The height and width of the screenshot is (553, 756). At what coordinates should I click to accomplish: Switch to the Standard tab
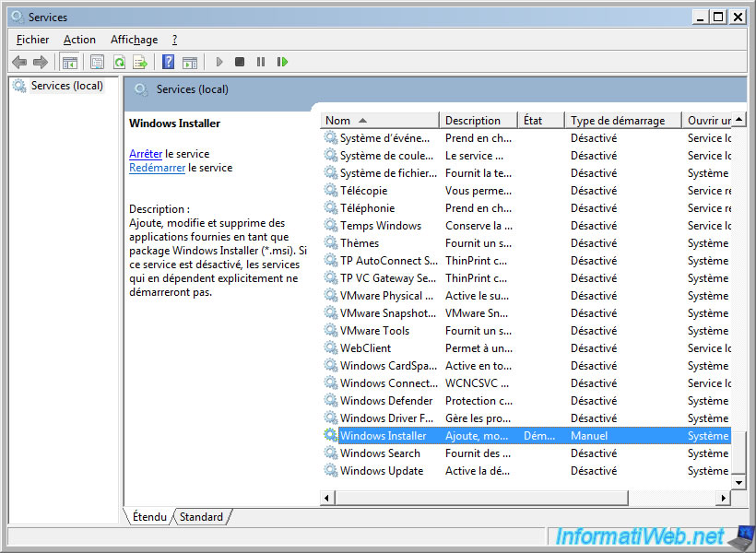(x=201, y=516)
